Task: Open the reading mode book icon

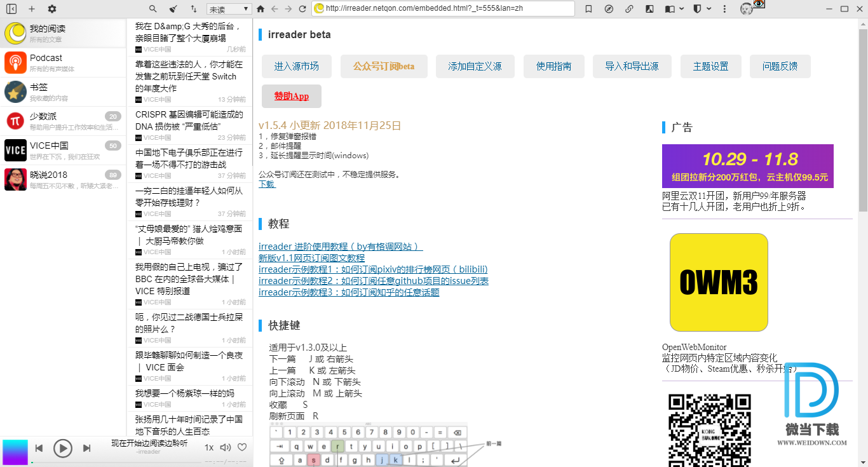Action: (670, 9)
